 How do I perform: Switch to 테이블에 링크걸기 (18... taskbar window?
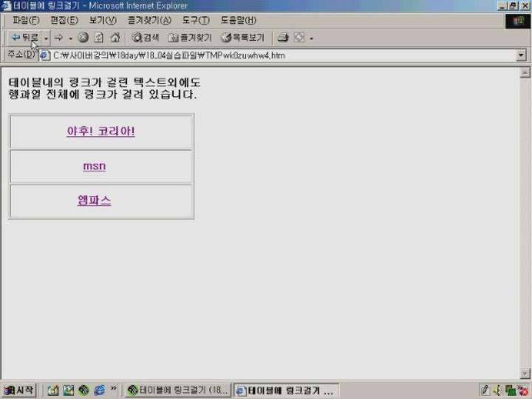(177, 390)
